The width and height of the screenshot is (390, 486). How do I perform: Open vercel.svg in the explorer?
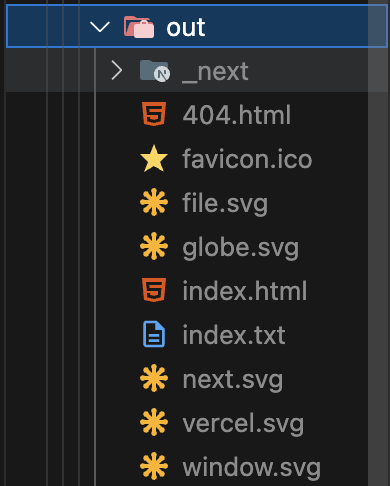pyautogui.click(x=243, y=424)
